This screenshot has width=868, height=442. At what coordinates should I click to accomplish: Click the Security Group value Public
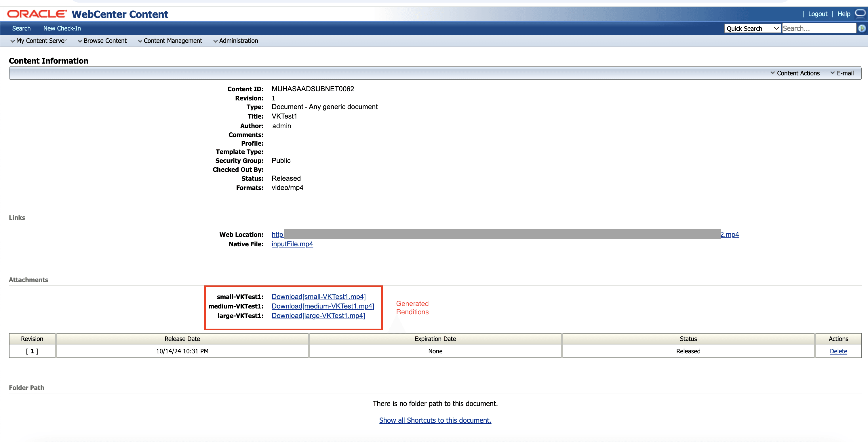tap(281, 160)
